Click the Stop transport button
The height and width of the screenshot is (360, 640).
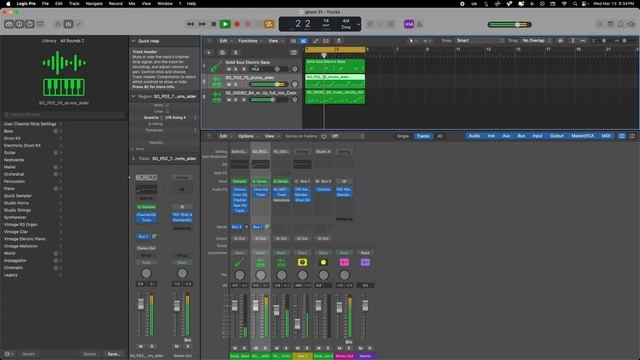pyautogui.click(x=213, y=24)
